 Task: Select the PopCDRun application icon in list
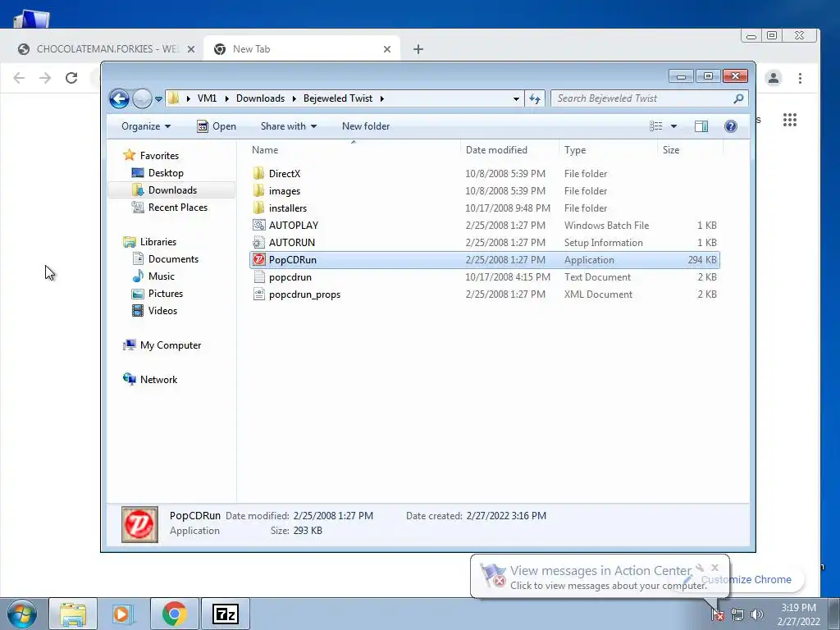point(258,260)
